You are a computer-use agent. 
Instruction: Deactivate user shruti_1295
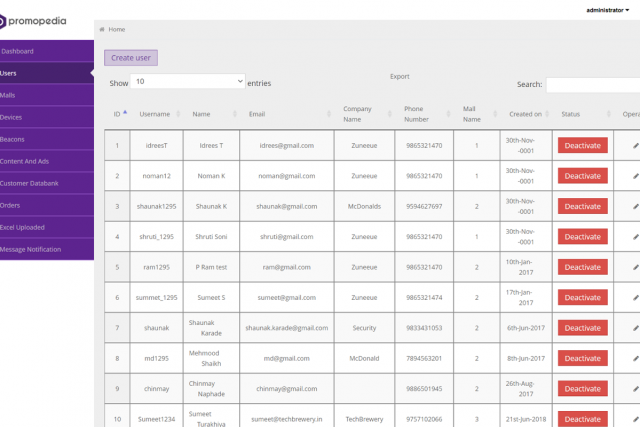[x=582, y=237]
